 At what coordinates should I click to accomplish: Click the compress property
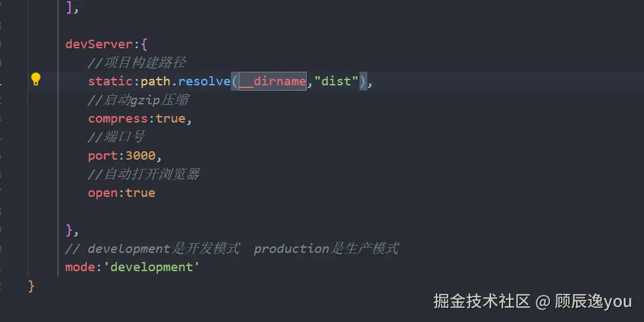[x=118, y=119]
